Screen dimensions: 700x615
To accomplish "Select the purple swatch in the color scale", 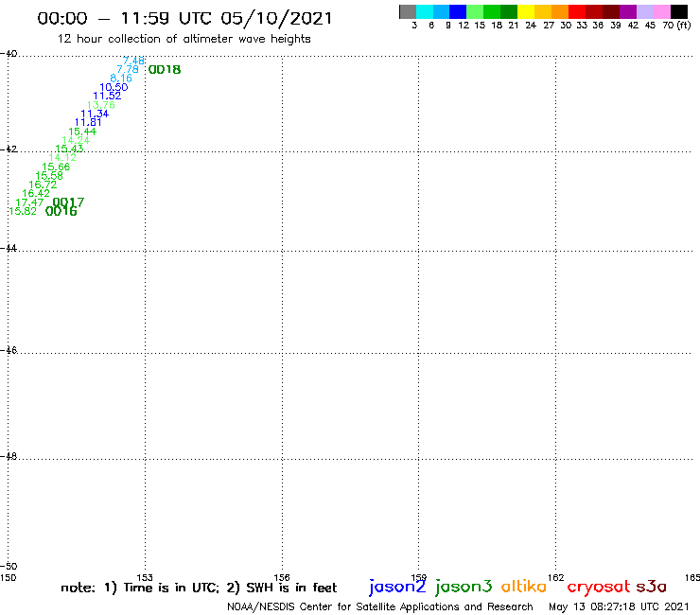I will coord(628,11).
